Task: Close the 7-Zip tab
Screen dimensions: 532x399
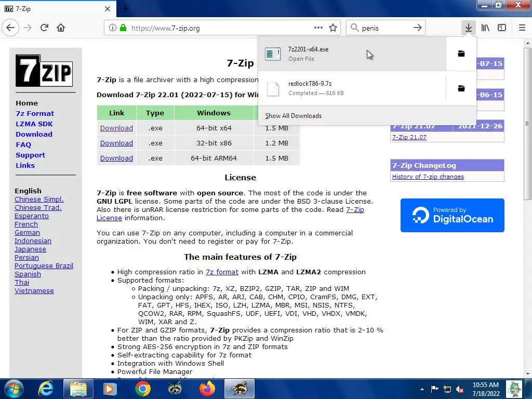Action: click(x=108, y=9)
